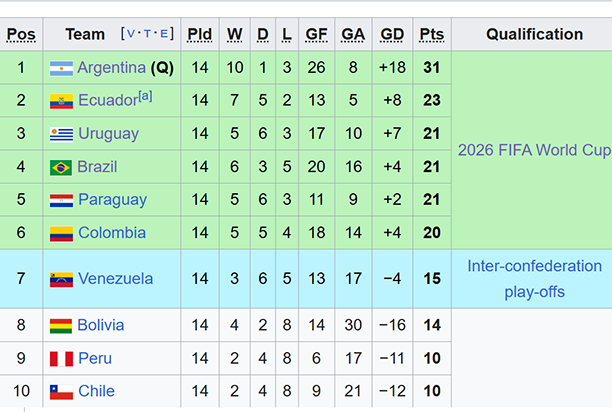Open the Venezuela team link
The image size is (612, 413).
[116, 279]
